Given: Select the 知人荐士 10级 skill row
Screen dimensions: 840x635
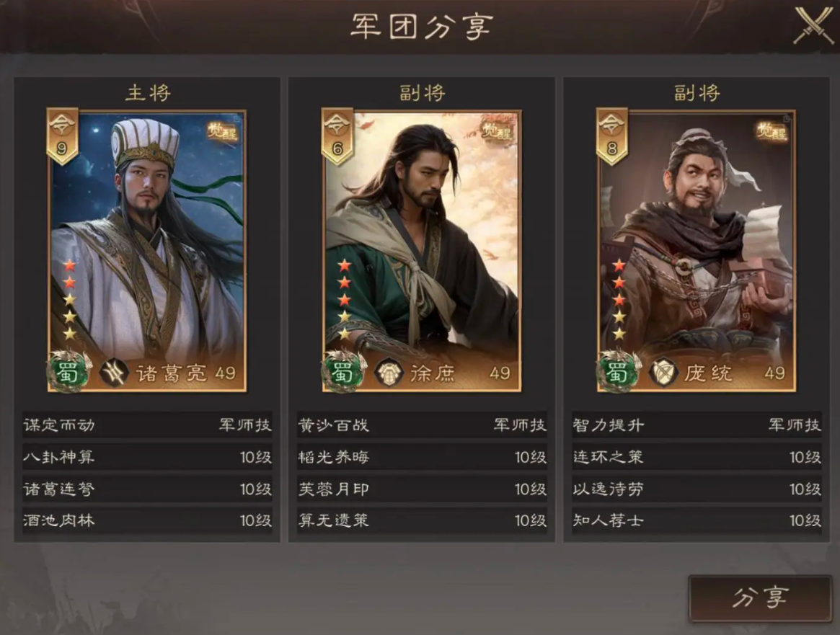Looking at the screenshot, I should pyautogui.click(x=697, y=520).
